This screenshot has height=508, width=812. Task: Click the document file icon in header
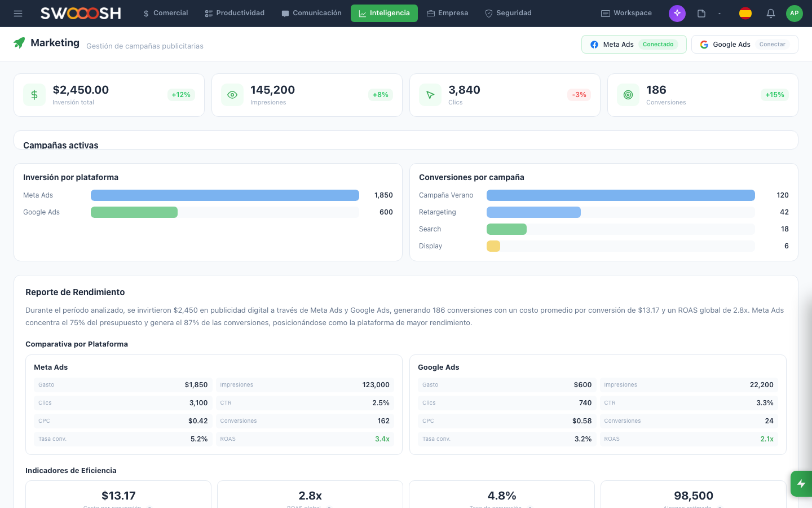coord(701,14)
